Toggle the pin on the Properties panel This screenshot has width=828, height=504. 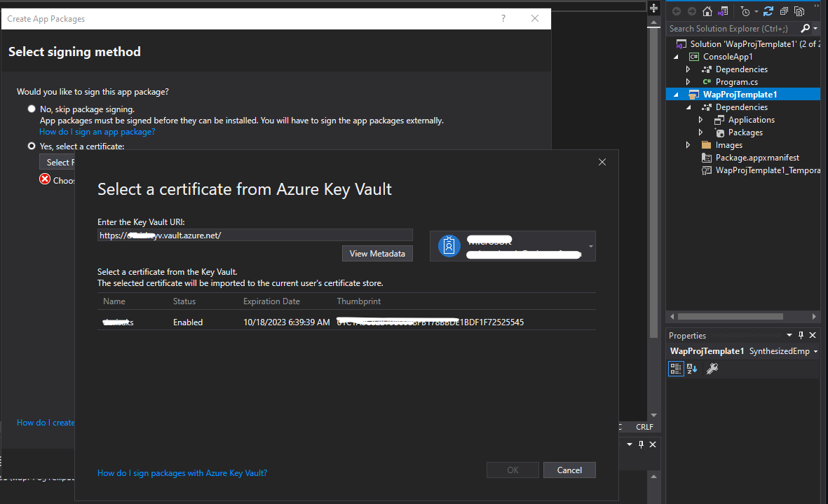801,335
